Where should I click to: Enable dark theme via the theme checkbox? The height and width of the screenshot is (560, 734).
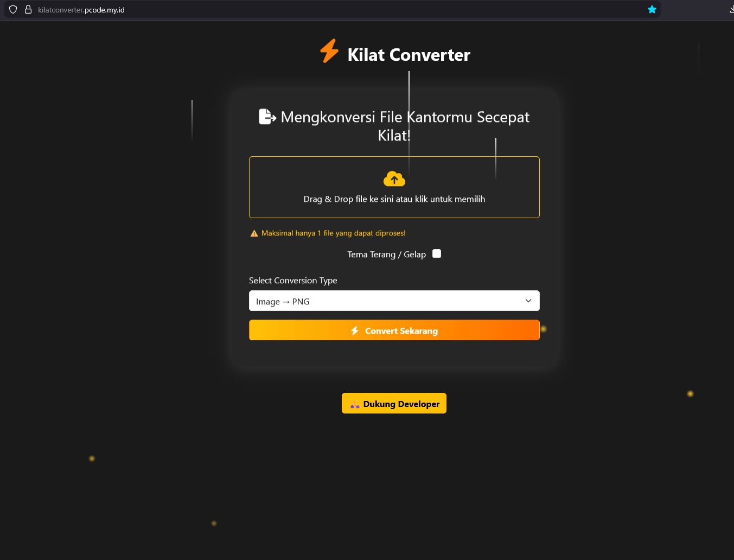(436, 253)
